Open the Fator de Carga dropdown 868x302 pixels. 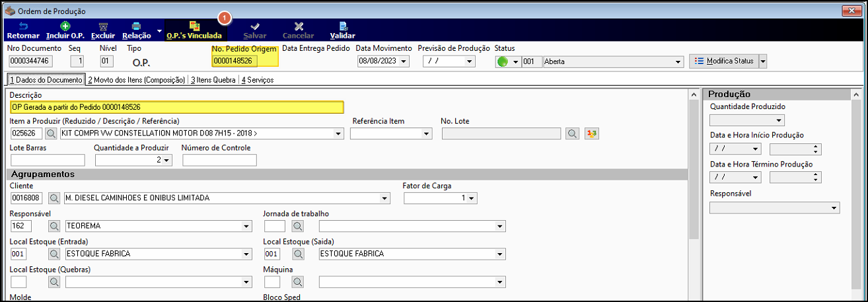click(x=472, y=198)
